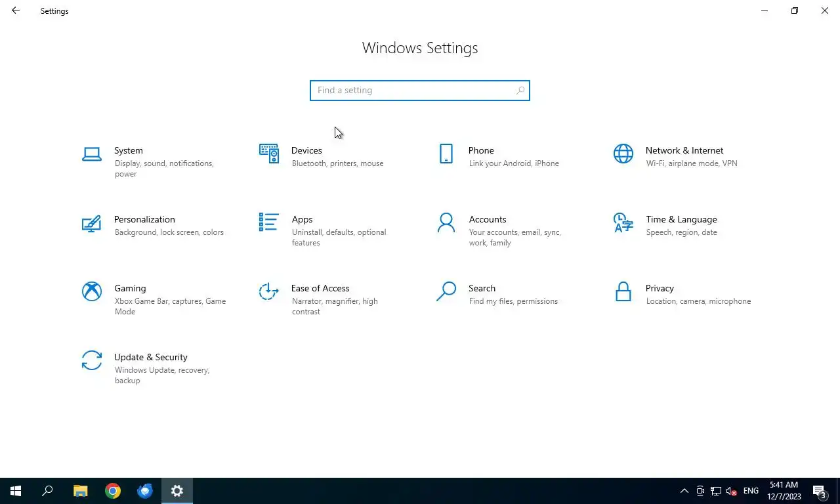This screenshot has height=504, width=840.
Task: Minimize the Settings window
Action: 765,10
